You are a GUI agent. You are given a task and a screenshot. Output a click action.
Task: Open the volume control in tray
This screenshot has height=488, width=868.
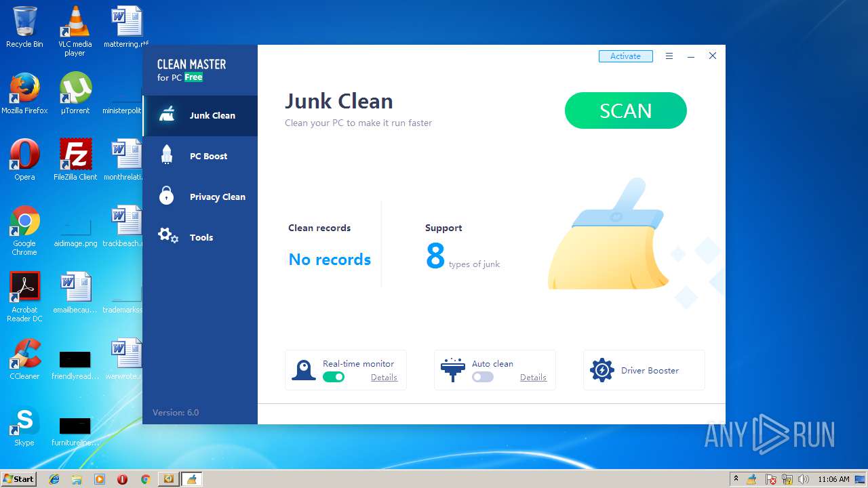coord(804,479)
